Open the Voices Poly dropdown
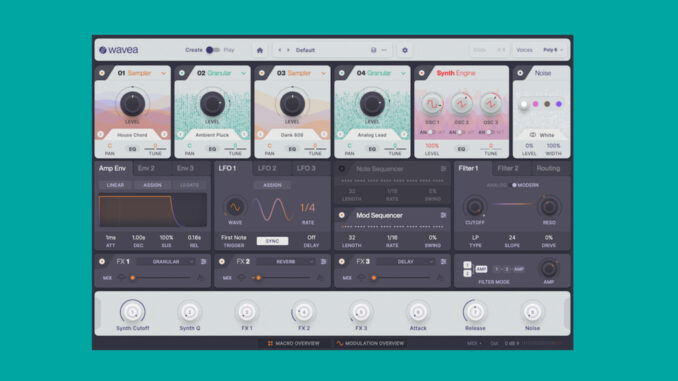678x381 pixels. pyautogui.click(x=553, y=50)
